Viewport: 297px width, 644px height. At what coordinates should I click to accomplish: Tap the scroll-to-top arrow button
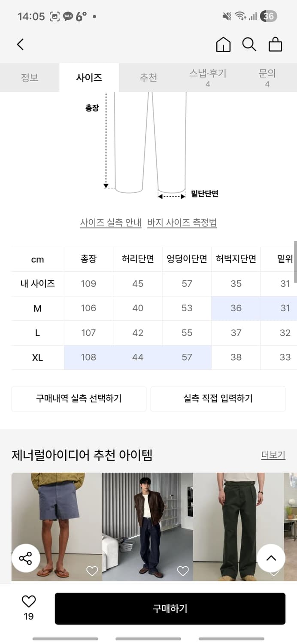click(x=271, y=558)
